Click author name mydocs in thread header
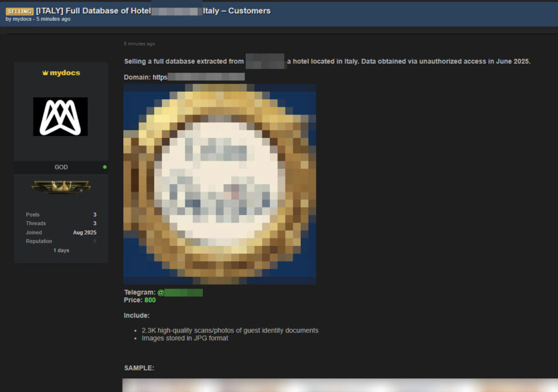Screen dimensions: 558x392 click(21, 19)
